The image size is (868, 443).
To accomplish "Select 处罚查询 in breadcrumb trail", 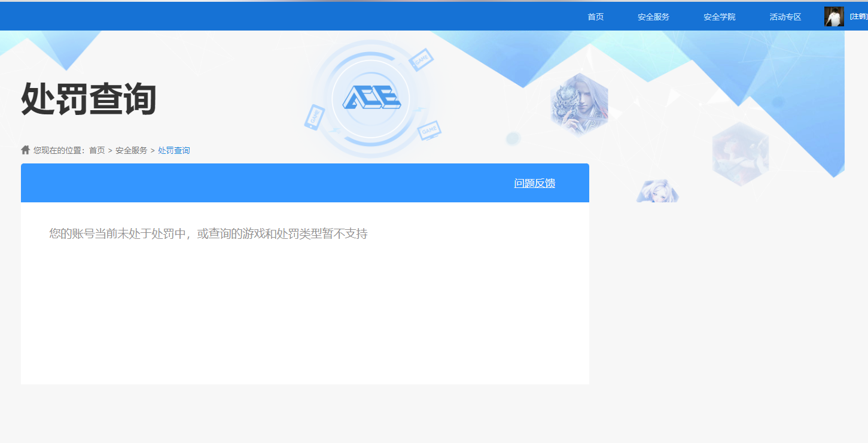I will coord(173,150).
